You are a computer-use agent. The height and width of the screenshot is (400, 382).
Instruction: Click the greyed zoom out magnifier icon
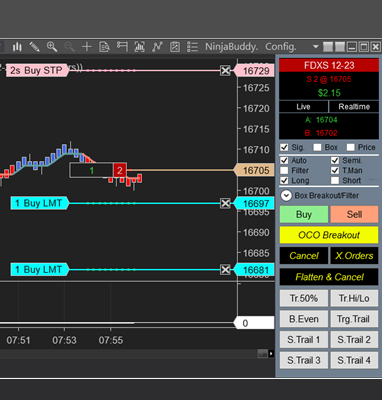(x=69, y=47)
